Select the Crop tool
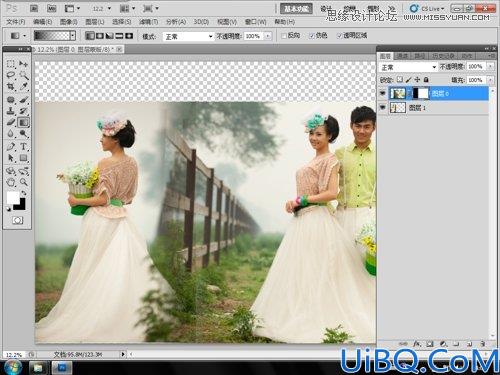The image size is (500, 375). [11, 86]
